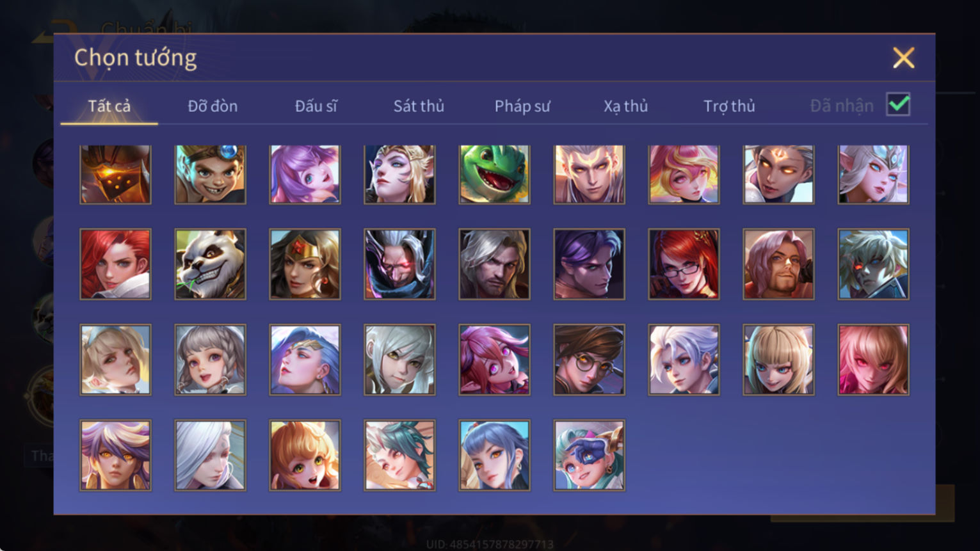Viewport: 980px width, 551px height.
Task: Pick the orange-haired squirrel girl hero
Action: click(305, 455)
